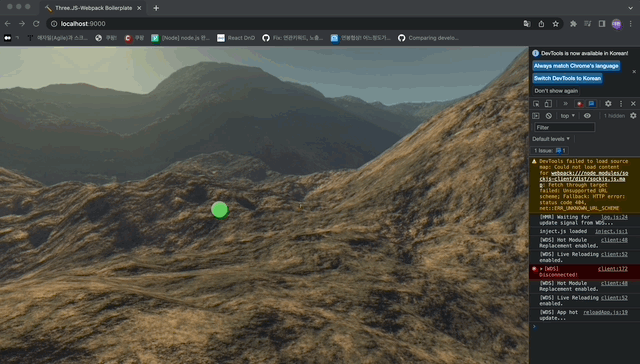Open the red C icon bookmark
The height and width of the screenshot is (364, 640).
[134, 38]
